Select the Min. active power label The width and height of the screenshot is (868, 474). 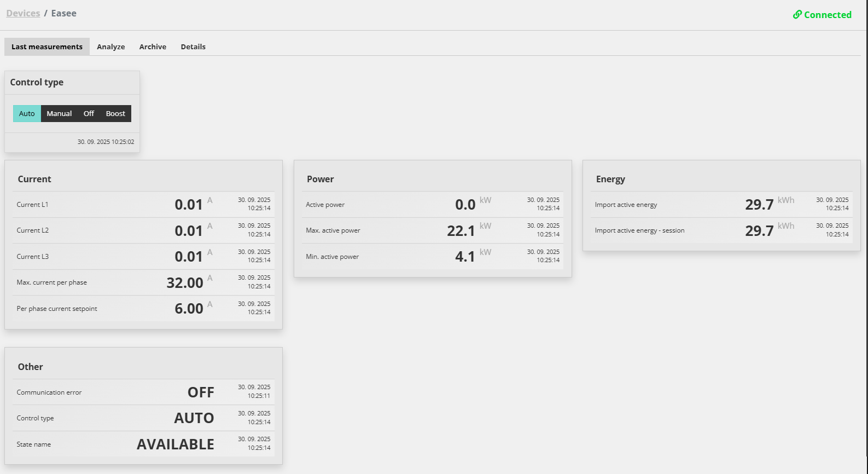(x=332, y=257)
